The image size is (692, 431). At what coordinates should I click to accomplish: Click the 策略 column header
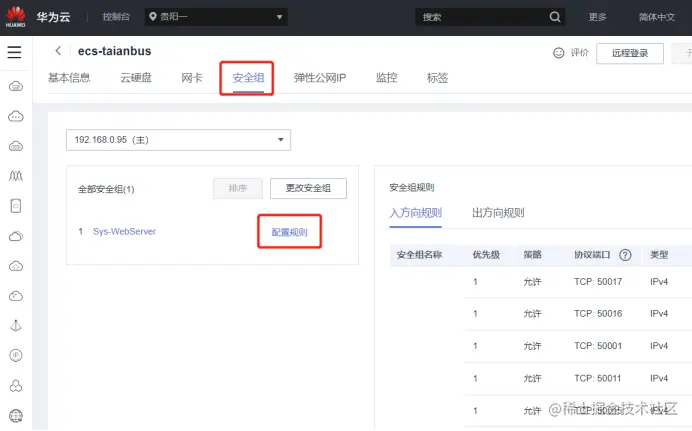point(532,255)
